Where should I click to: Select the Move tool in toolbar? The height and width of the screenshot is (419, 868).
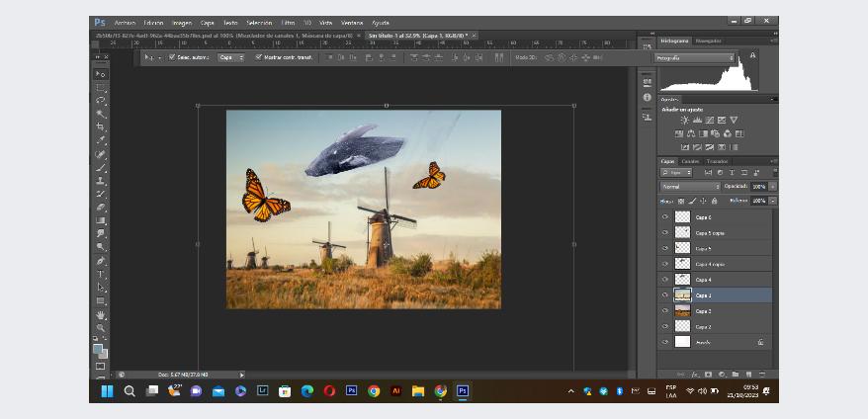[x=100, y=74]
